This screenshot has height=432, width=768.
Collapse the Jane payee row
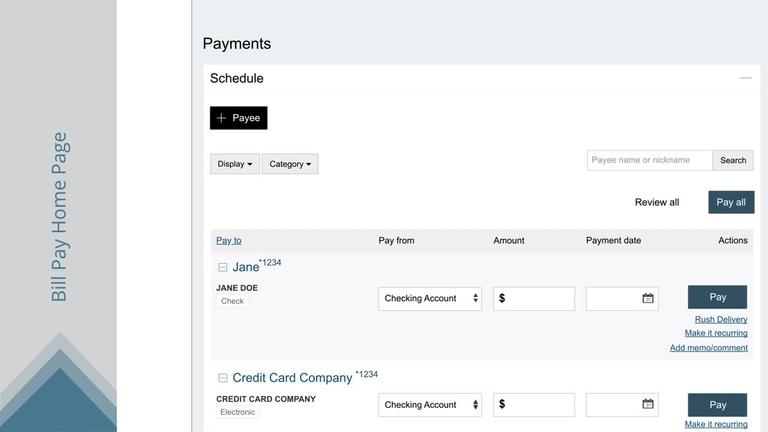pos(223,267)
